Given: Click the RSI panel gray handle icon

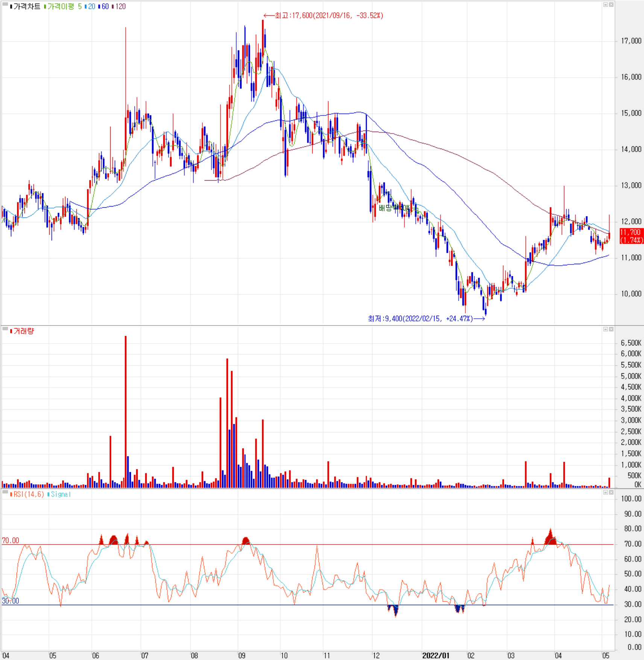Looking at the screenshot, I should 5,492.
